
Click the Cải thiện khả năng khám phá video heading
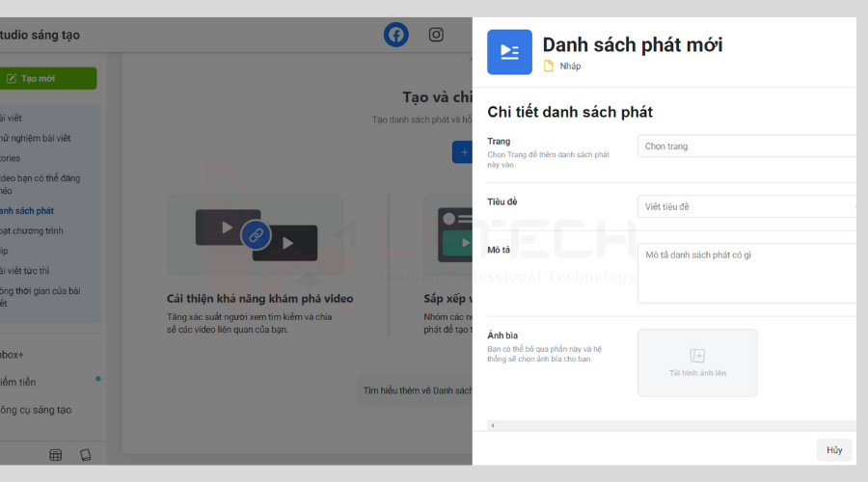pyautogui.click(x=260, y=299)
